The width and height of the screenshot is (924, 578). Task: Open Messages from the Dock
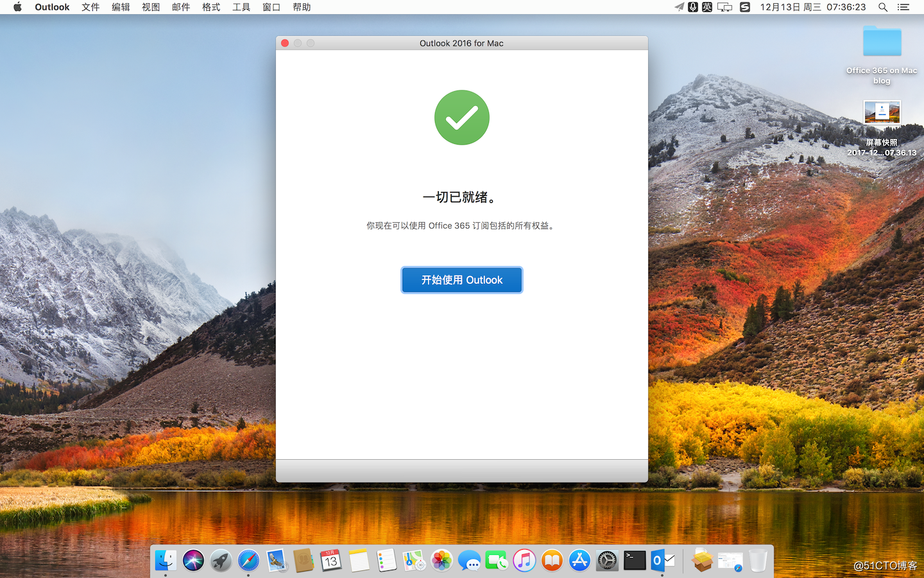469,561
